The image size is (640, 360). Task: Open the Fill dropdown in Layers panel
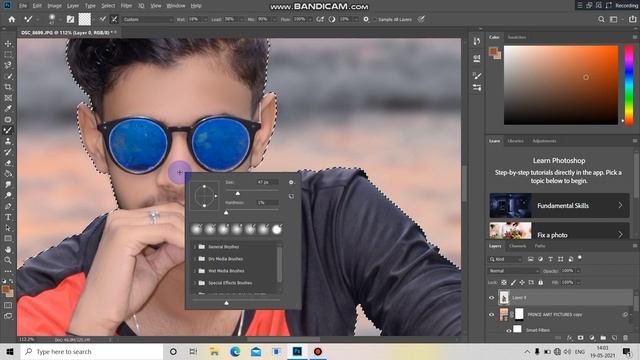(x=578, y=282)
